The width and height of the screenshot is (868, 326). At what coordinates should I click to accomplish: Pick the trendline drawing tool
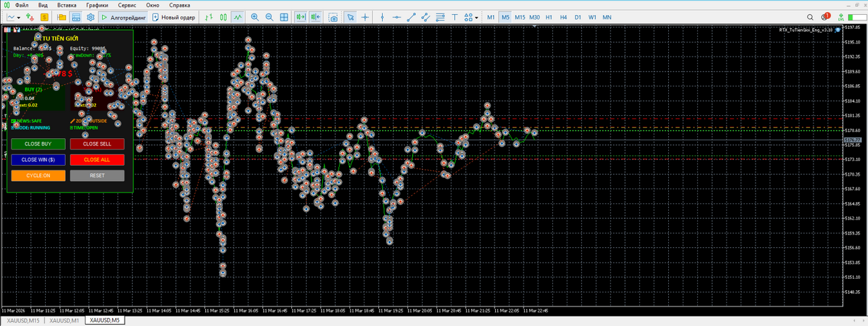point(412,17)
